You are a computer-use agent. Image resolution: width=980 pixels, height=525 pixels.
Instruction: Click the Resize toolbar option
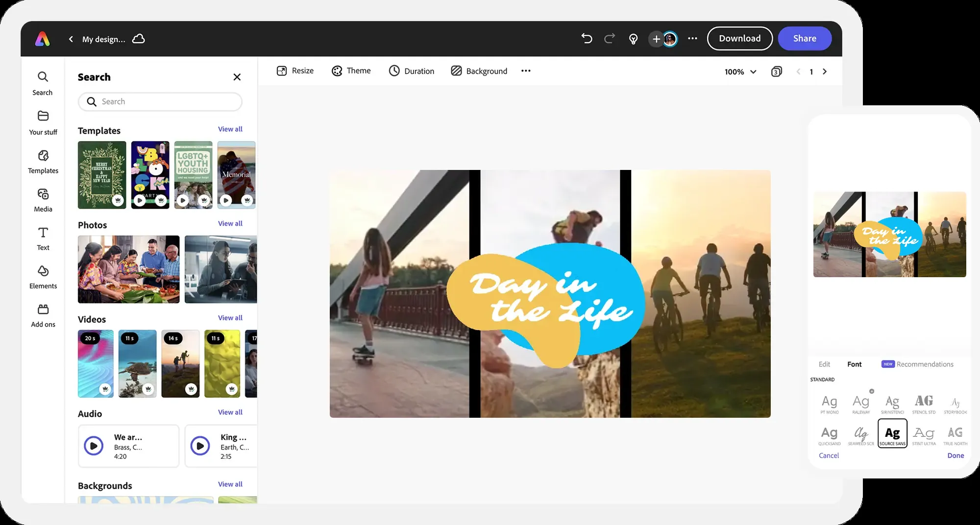point(295,71)
